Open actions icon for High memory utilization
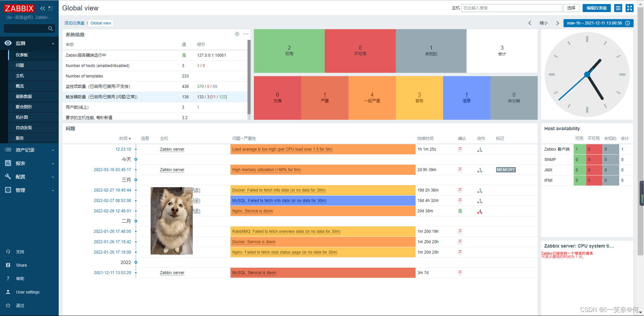This screenshot has width=644, height=316. click(480, 170)
